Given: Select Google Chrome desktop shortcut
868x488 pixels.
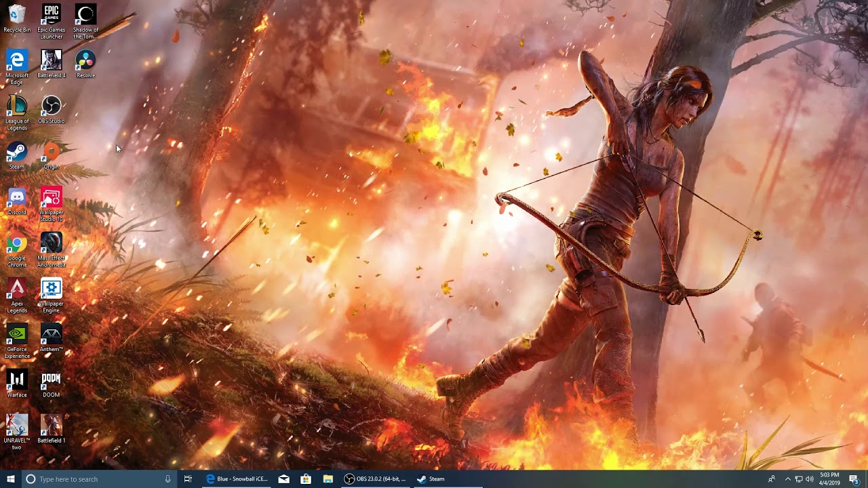Looking at the screenshot, I should (17, 249).
